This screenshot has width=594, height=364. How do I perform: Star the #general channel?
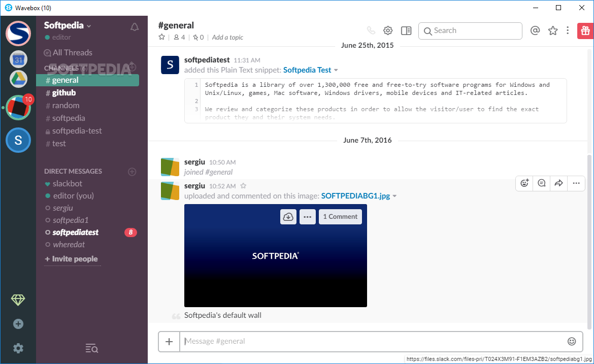(162, 37)
